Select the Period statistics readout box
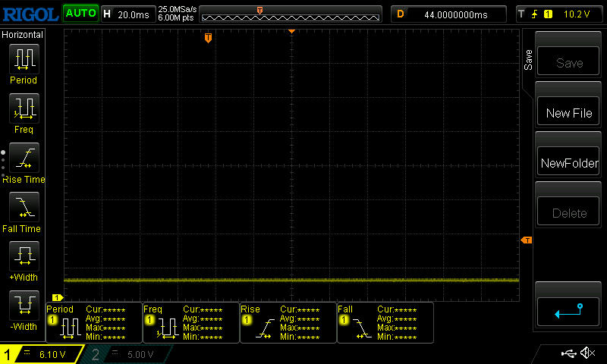 93,322
